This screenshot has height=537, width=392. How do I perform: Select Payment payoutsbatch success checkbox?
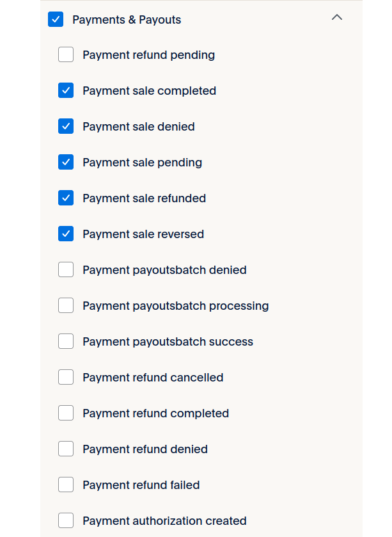tap(66, 342)
